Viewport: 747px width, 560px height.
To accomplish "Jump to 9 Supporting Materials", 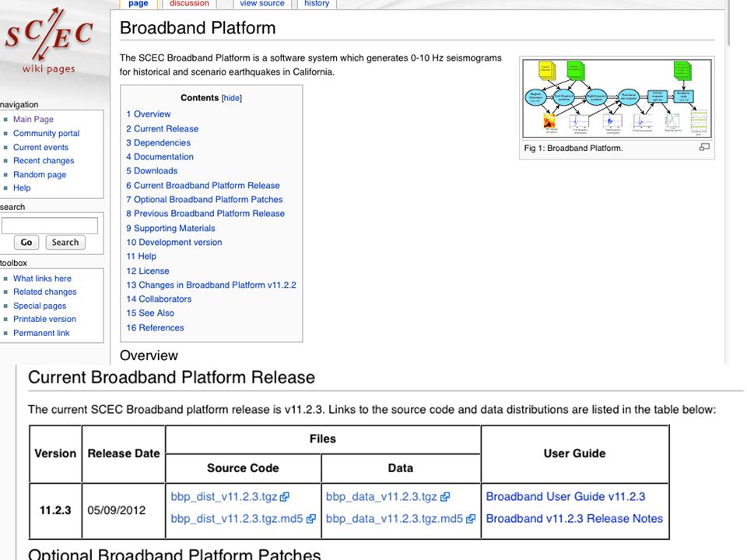I will (x=170, y=228).
